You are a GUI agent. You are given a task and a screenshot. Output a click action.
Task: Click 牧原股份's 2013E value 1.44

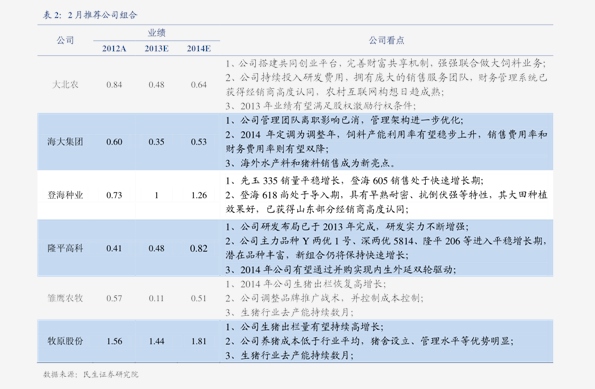[156, 341]
